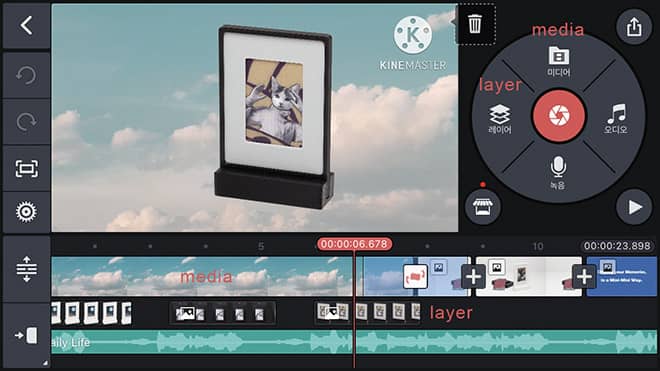Open project settings gear

pyautogui.click(x=26, y=212)
